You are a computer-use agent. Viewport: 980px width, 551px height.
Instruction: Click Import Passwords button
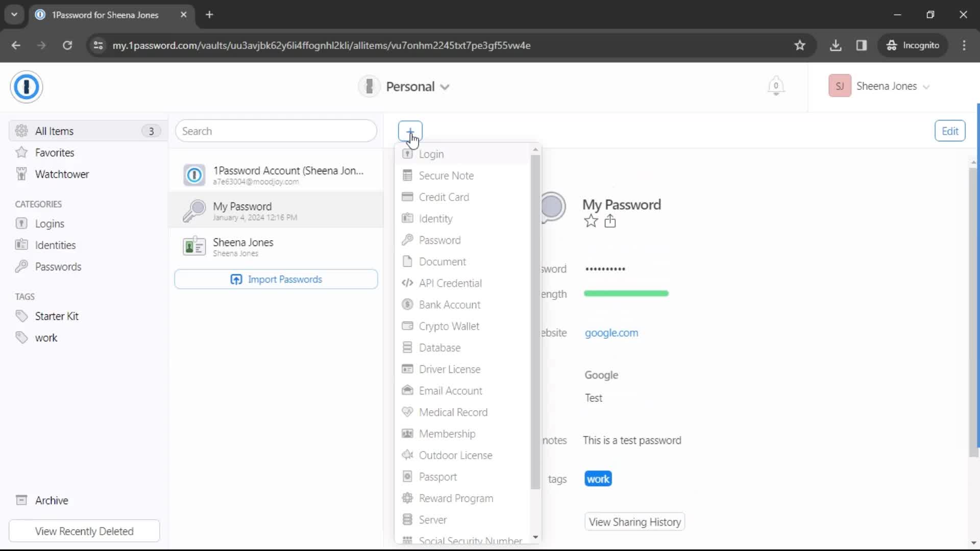pos(276,279)
